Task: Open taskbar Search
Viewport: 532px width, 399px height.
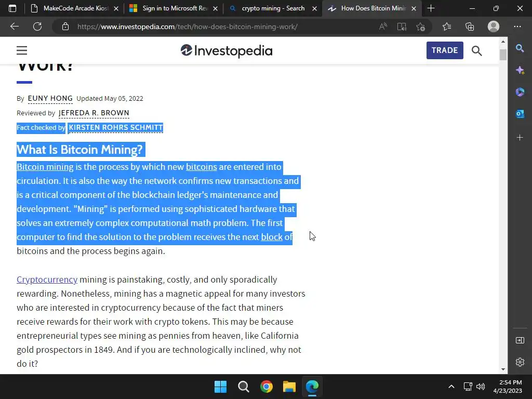Action: click(244, 387)
